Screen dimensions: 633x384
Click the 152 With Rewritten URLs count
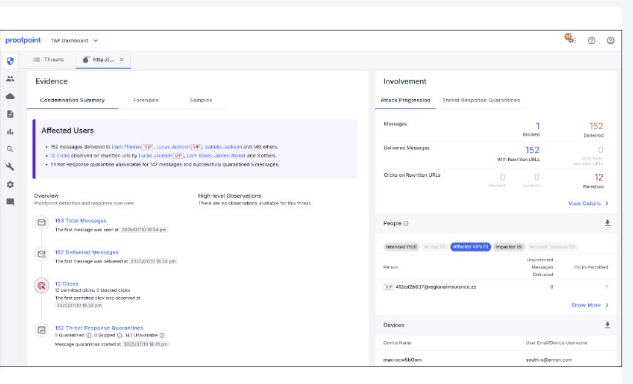(x=532, y=150)
